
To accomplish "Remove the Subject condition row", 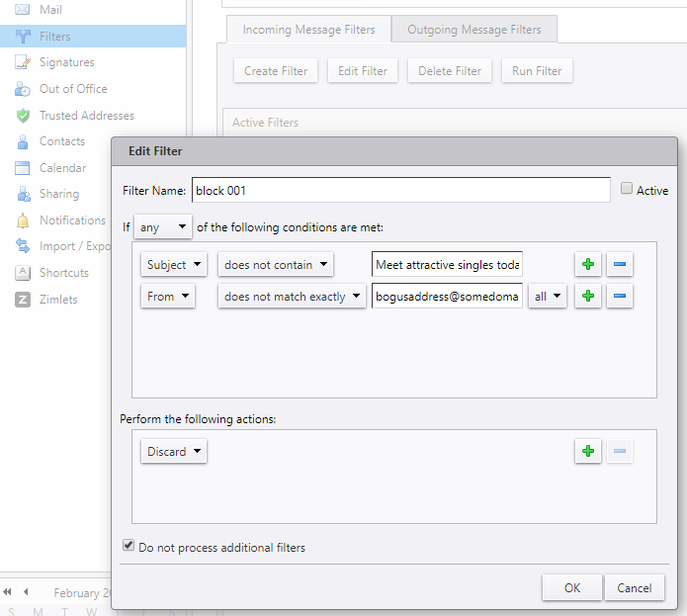I will (620, 264).
